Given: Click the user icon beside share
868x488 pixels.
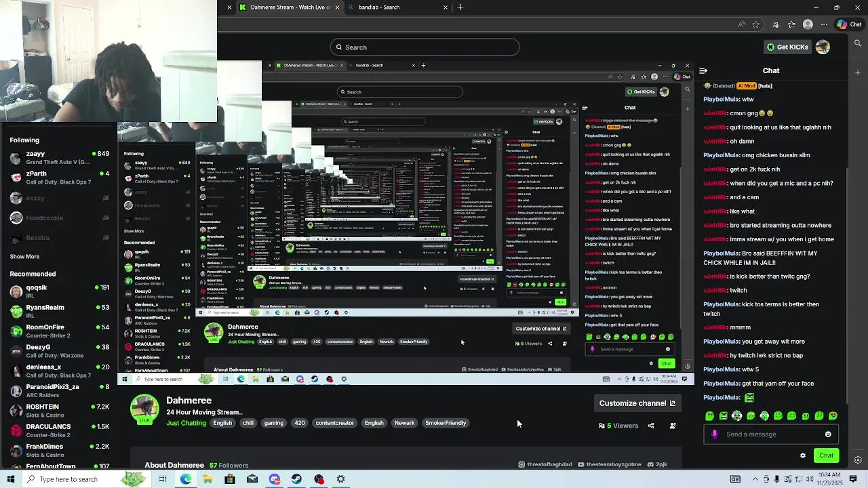Looking at the screenshot, I should tap(673, 426).
